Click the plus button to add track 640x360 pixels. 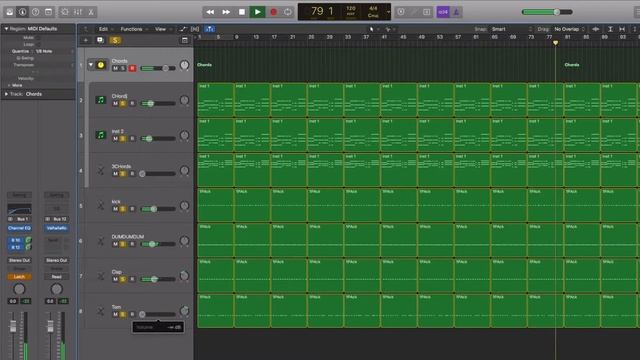pyautogui.click(x=86, y=40)
